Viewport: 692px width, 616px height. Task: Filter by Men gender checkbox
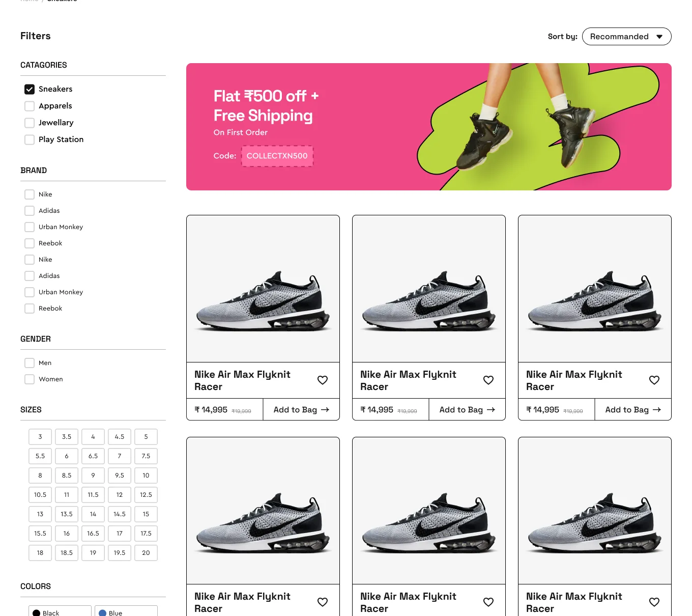[30, 363]
